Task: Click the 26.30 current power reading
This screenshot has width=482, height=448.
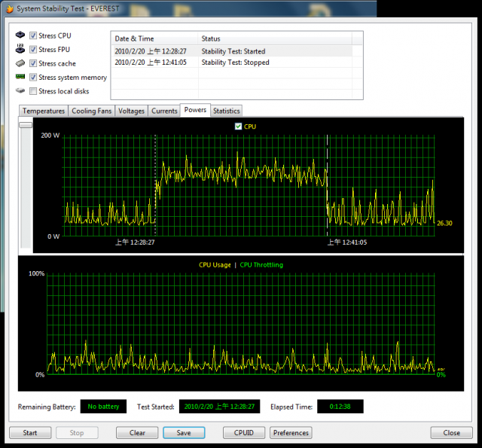Action: click(x=444, y=223)
